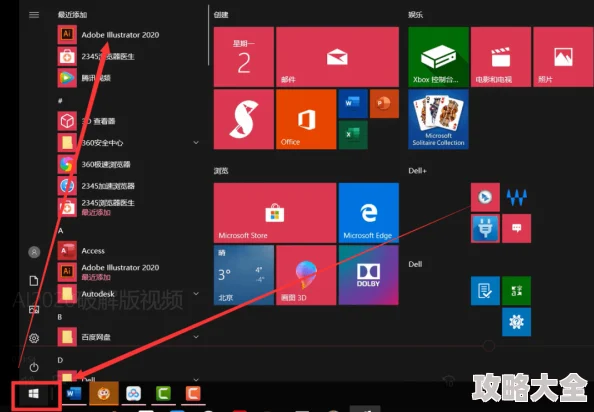Open the Excel small tile
594x412 pixels.
tap(353, 135)
